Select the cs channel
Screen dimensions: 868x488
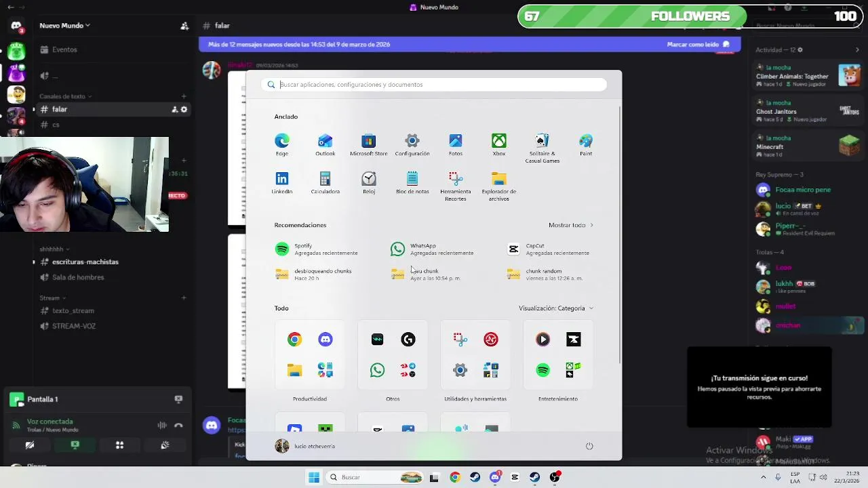click(x=56, y=125)
